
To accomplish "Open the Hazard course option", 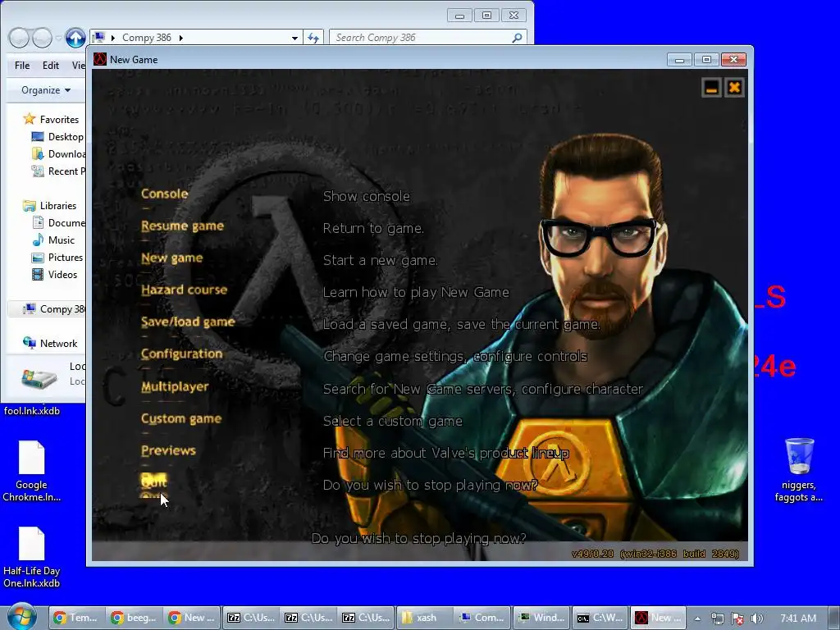I will click(x=185, y=290).
